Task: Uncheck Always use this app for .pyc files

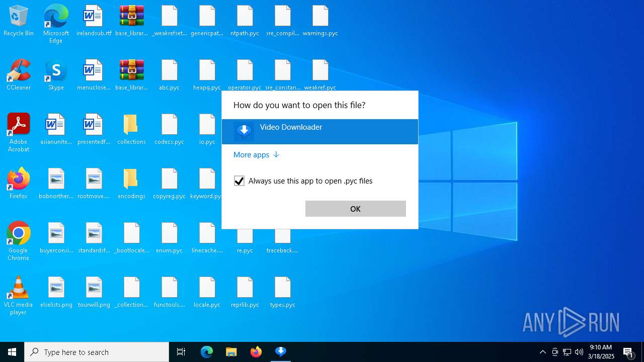Action: 239,181
